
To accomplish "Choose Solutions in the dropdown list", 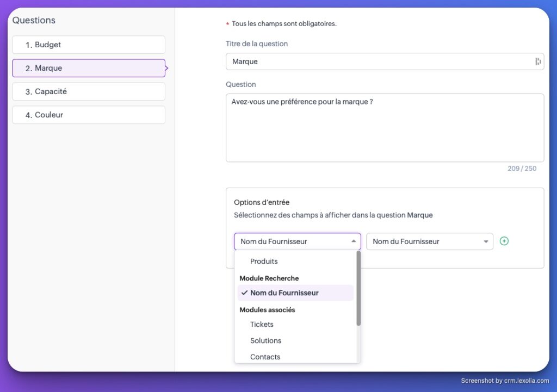I will tap(295, 341).
